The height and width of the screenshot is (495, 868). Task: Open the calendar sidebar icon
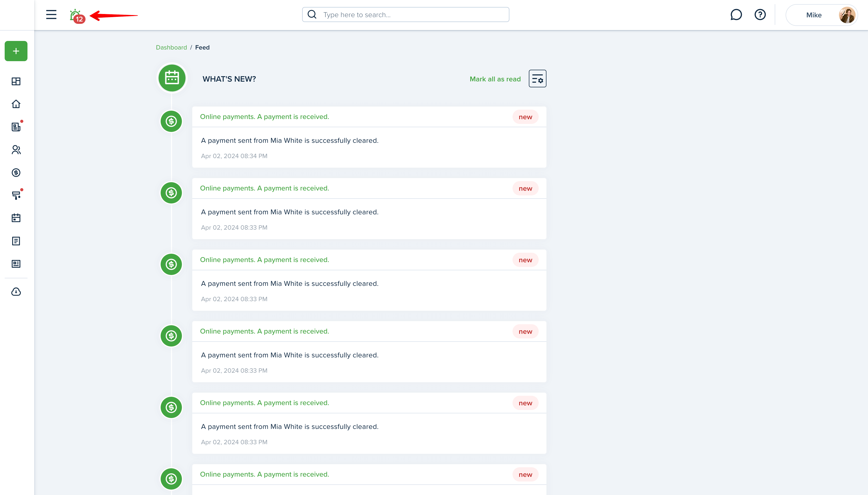coord(16,218)
